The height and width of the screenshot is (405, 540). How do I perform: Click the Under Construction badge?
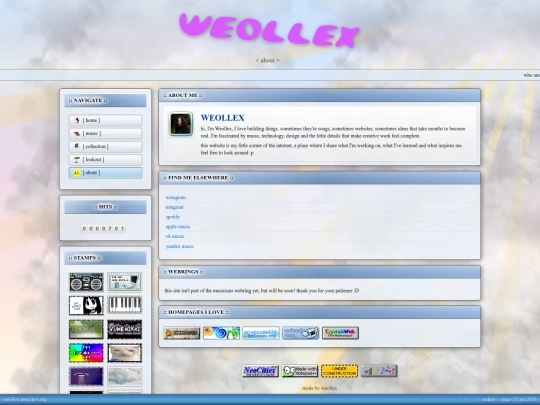pyautogui.click(x=340, y=371)
